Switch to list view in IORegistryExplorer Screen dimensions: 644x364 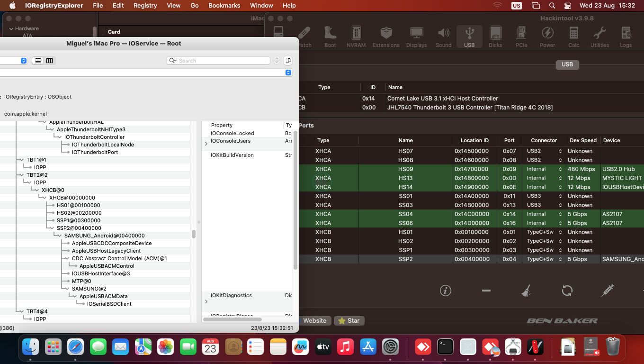pyautogui.click(x=38, y=61)
